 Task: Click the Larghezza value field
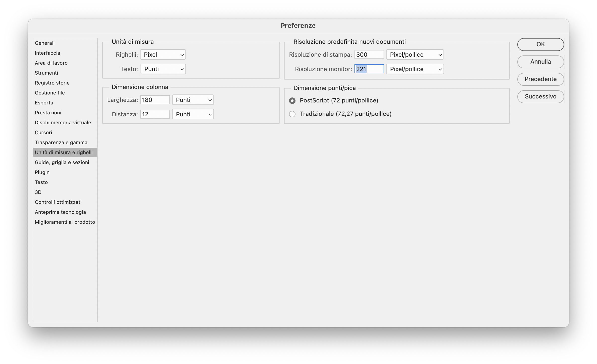click(155, 100)
